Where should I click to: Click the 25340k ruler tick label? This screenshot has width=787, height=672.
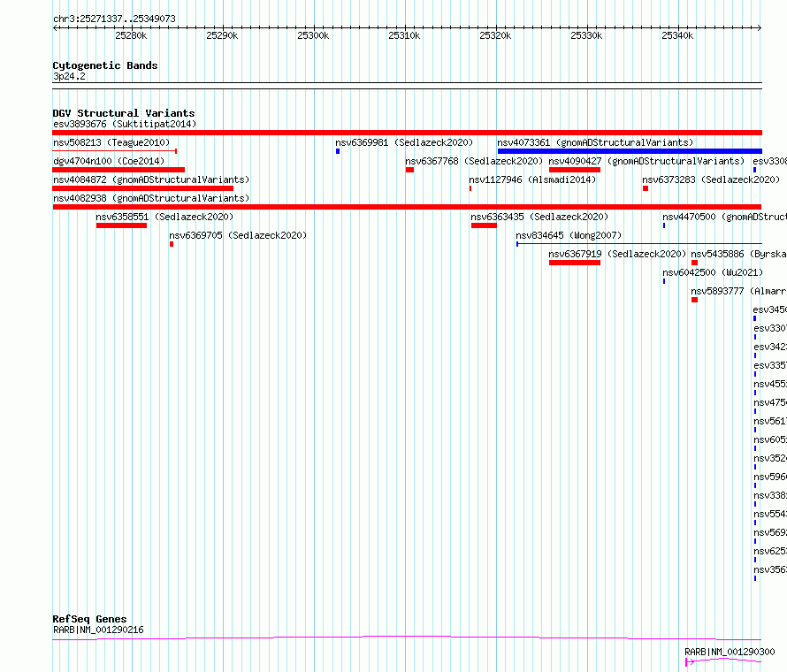click(x=677, y=35)
